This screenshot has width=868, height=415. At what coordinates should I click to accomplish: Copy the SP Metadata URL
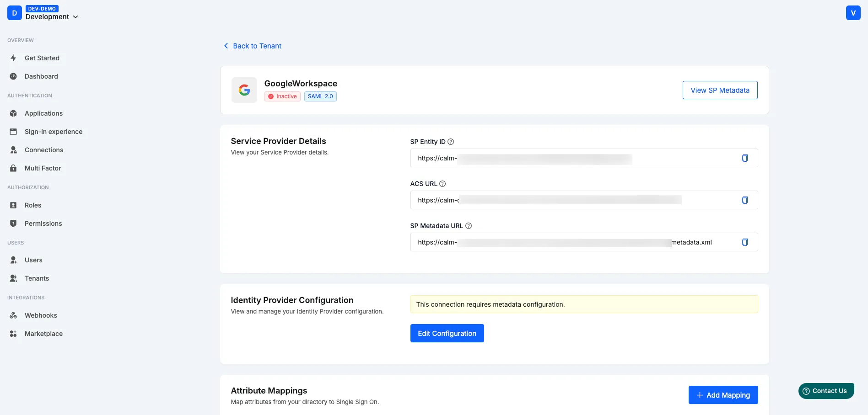point(745,242)
